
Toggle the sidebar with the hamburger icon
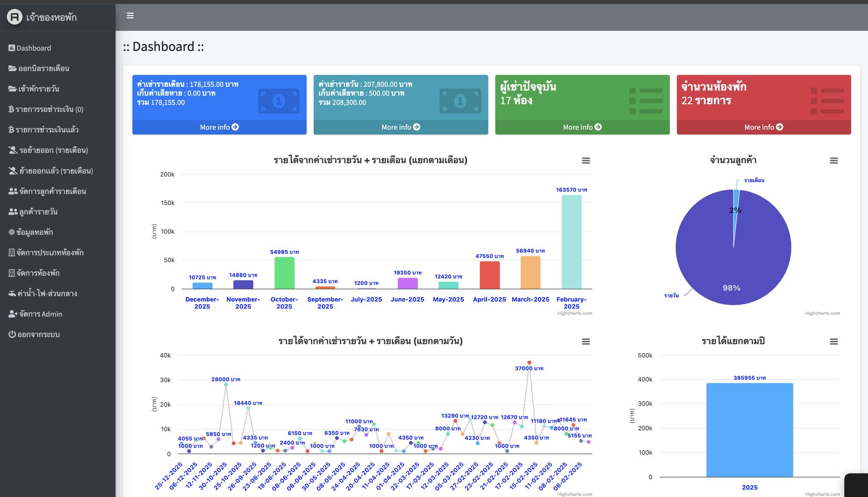[x=130, y=16]
